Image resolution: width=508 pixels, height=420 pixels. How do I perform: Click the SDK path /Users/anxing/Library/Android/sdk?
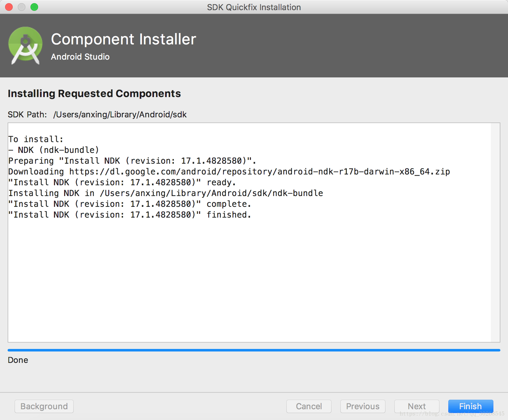pyautogui.click(x=120, y=115)
